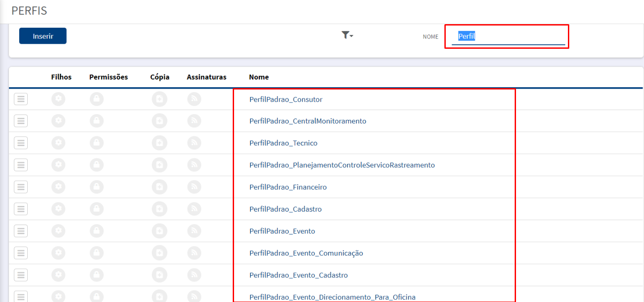
Task: Open the PerfilPadrao_CentralMonitoramento profile
Action: point(307,121)
